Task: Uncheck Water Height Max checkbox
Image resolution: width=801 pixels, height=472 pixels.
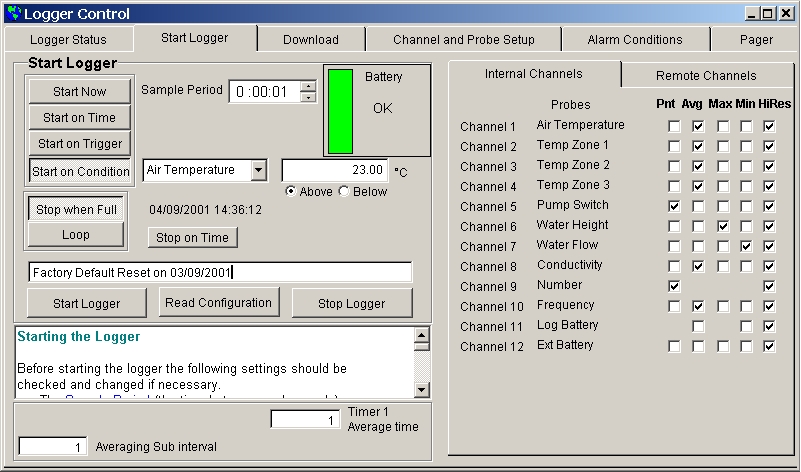Action: [x=723, y=226]
